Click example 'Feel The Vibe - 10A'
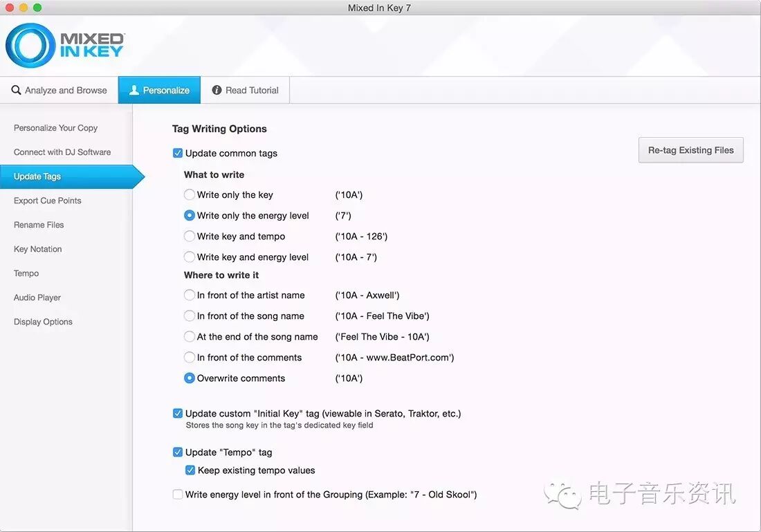Image resolution: width=761 pixels, height=532 pixels. point(382,337)
